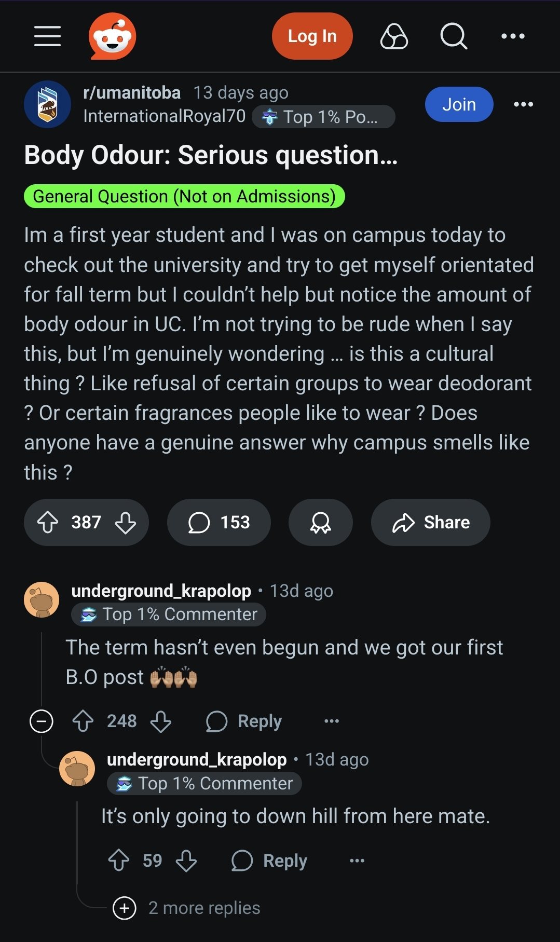
Task: Click the General Question flair tag
Action: [184, 196]
